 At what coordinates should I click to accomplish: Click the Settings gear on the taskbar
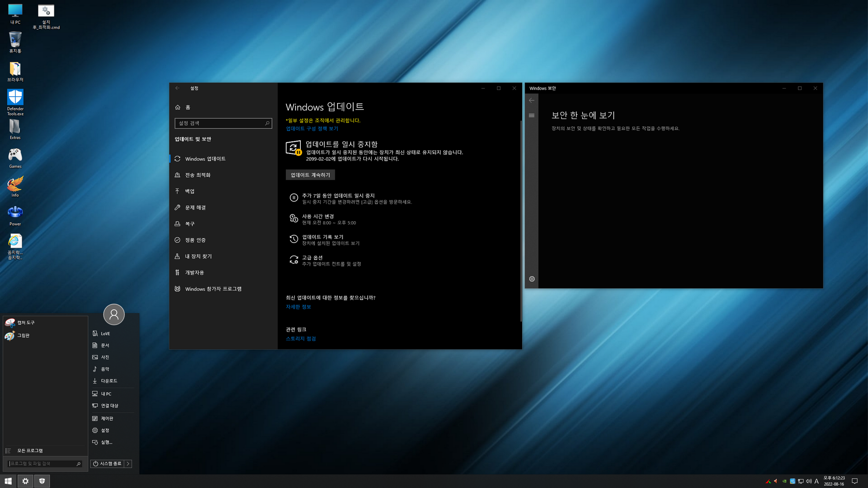(x=25, y=481)
